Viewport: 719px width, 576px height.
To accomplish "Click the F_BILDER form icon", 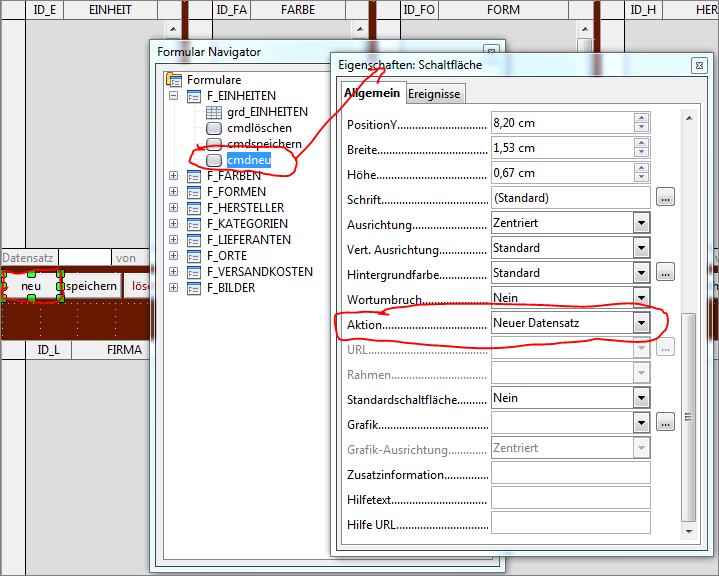I will (x=194, y=288).
